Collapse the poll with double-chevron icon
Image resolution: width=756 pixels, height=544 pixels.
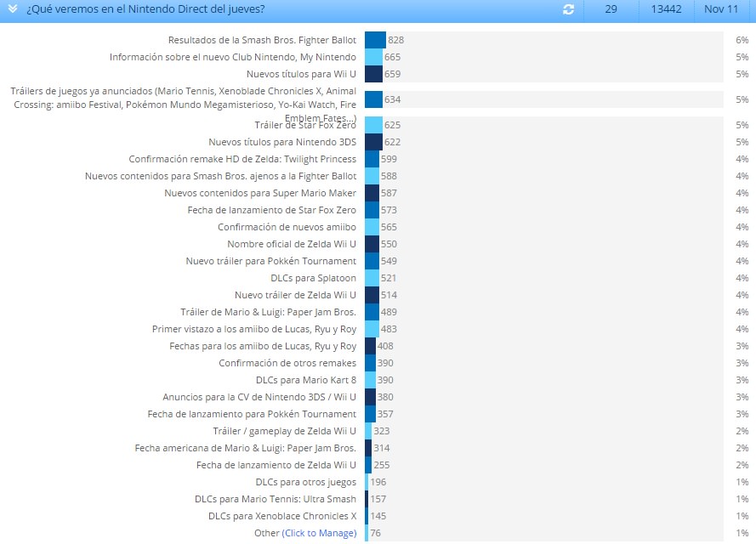click(x=13, y=8)
